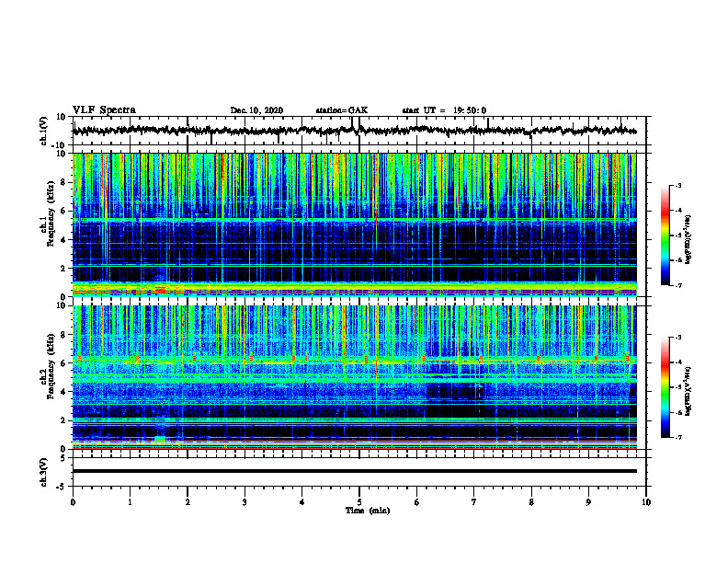Click the "5" tick label on ch.3(V) axis
The width and height of the screenshot is (728, 563).
[x=64, y=458]
